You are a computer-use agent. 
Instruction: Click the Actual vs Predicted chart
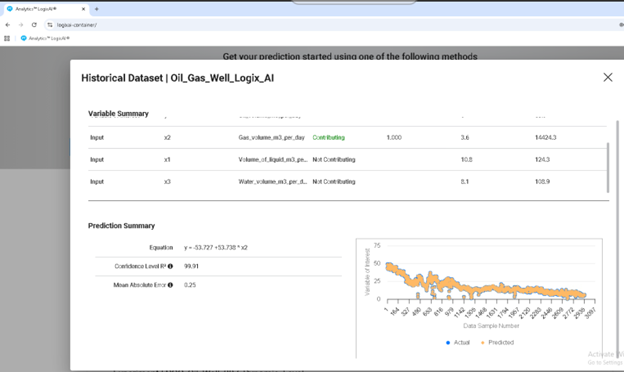tap(479, 298)
